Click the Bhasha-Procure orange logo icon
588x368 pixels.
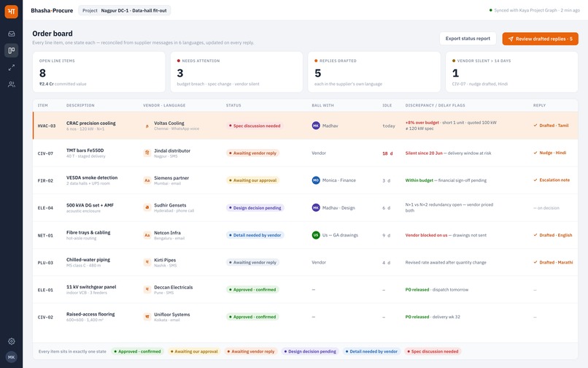coord(11,11)
